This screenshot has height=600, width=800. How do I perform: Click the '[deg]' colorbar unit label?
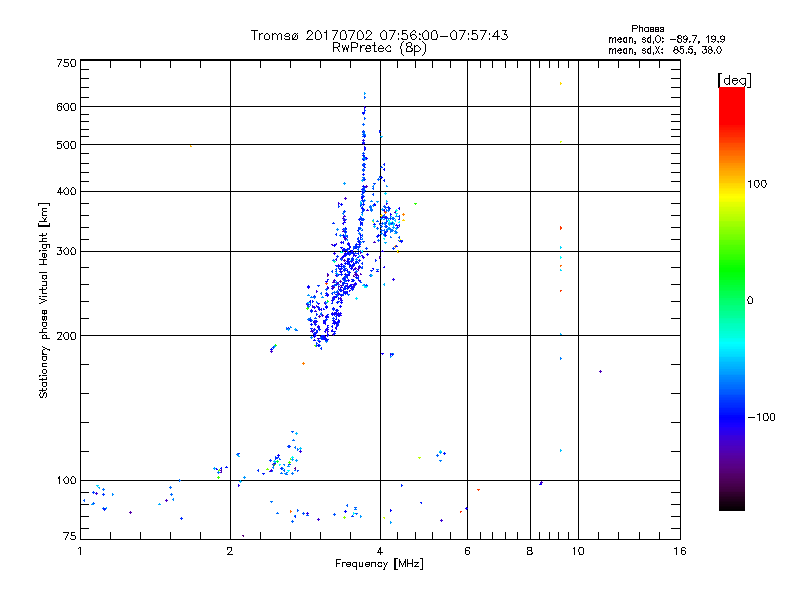[734, 80]
